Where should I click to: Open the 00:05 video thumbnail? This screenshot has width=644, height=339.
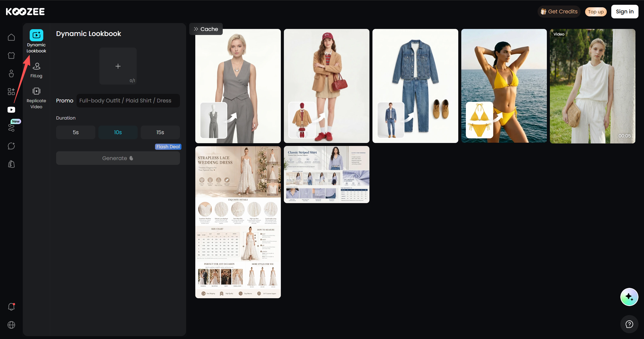[x=592, y=86]
